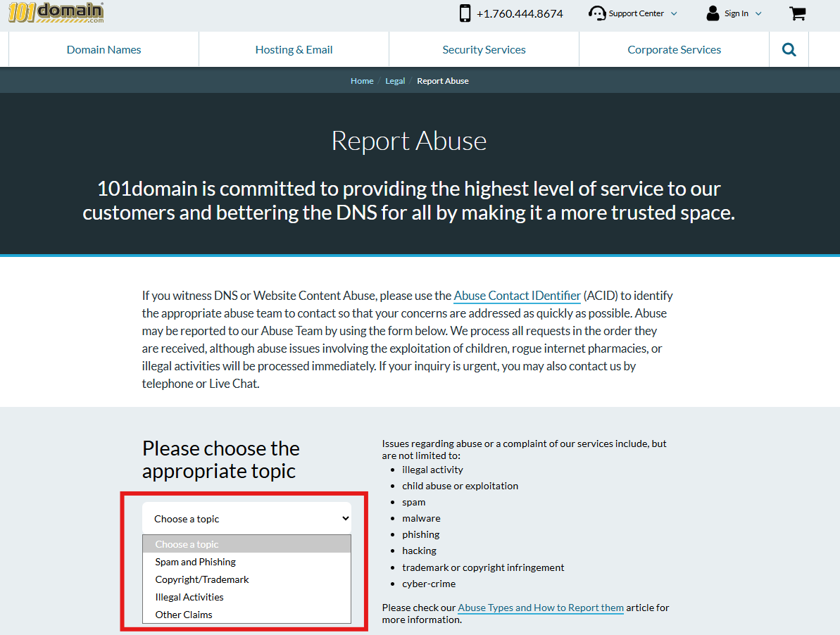Image resolution: width=840 pixels, height=635 pixels.
Task: Open search with the magnifier icon
Action: click(789, 50)
